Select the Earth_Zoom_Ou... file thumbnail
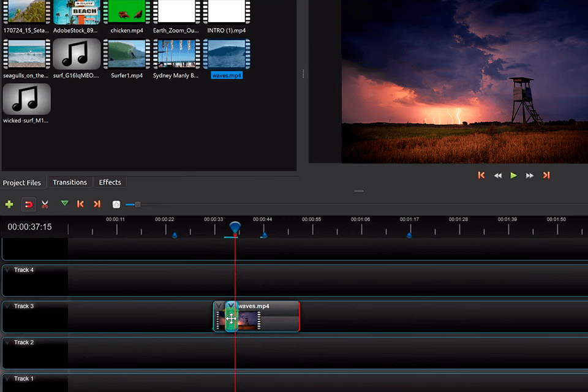 tap(176, 12)
